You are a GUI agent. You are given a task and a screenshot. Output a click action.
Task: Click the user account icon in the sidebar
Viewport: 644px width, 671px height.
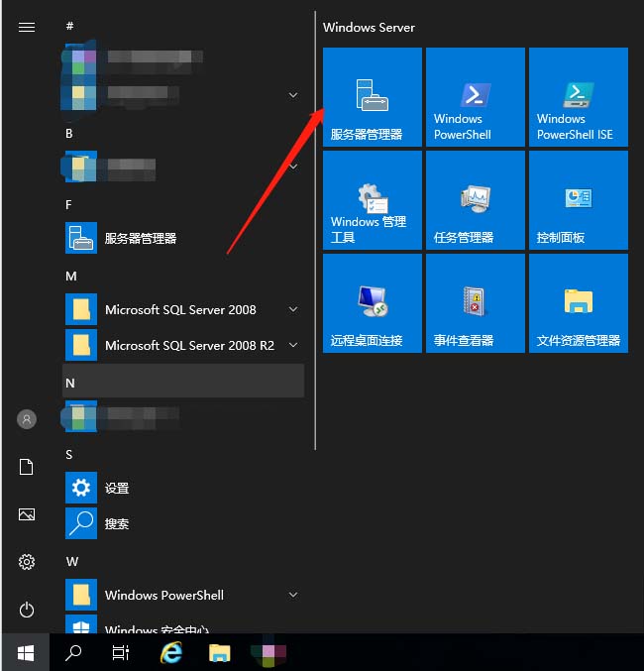27,420
